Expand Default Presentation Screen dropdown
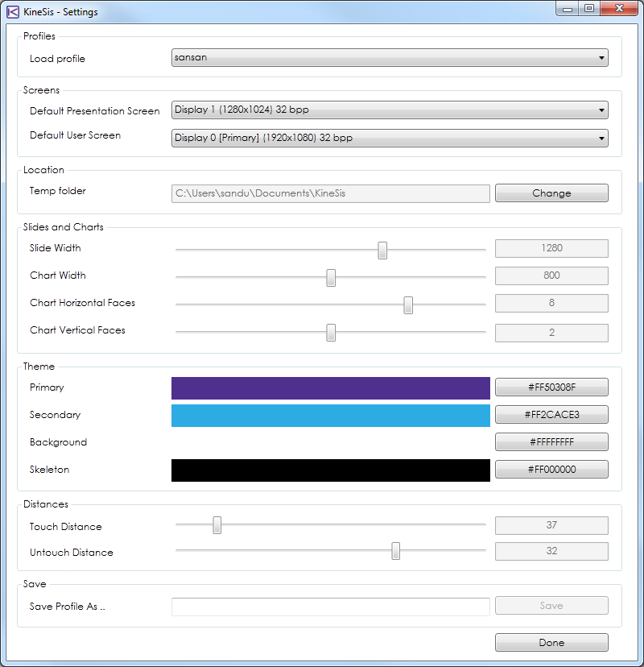This screenshot has height=667, width=644. (x=390, y=111)
